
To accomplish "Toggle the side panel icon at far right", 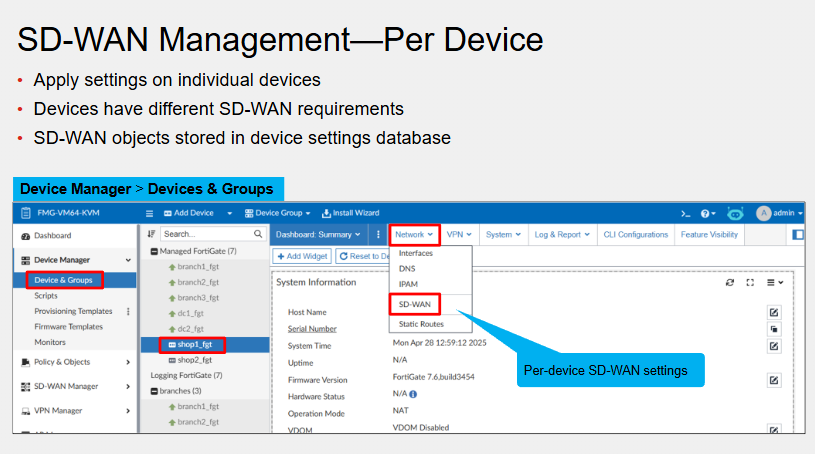I will tap(797, 235).
